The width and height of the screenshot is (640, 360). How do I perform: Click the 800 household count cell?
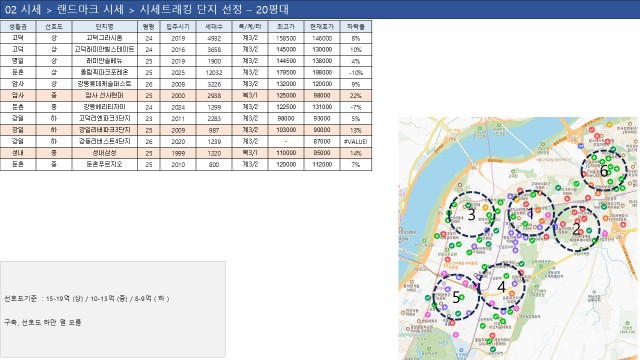(214, 164)
